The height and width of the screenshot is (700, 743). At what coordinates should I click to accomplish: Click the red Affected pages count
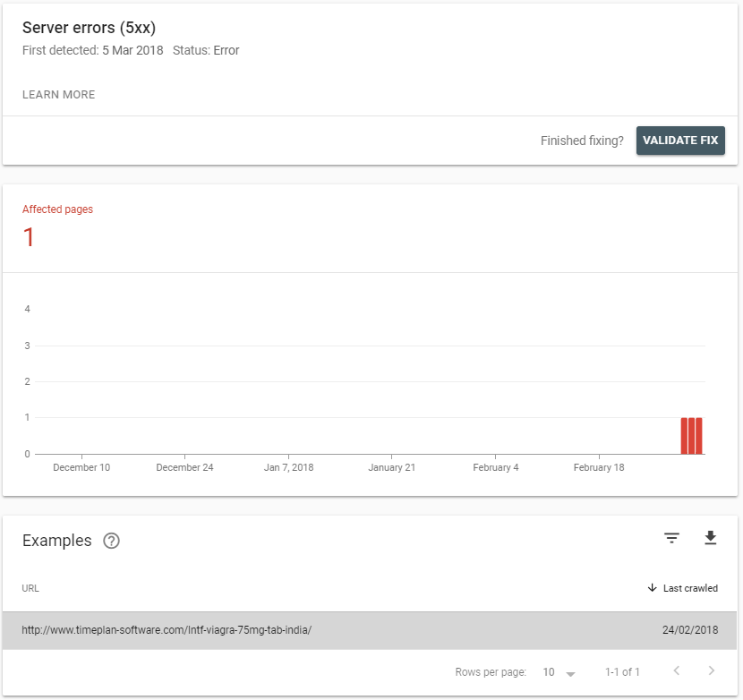pos(29,237)
